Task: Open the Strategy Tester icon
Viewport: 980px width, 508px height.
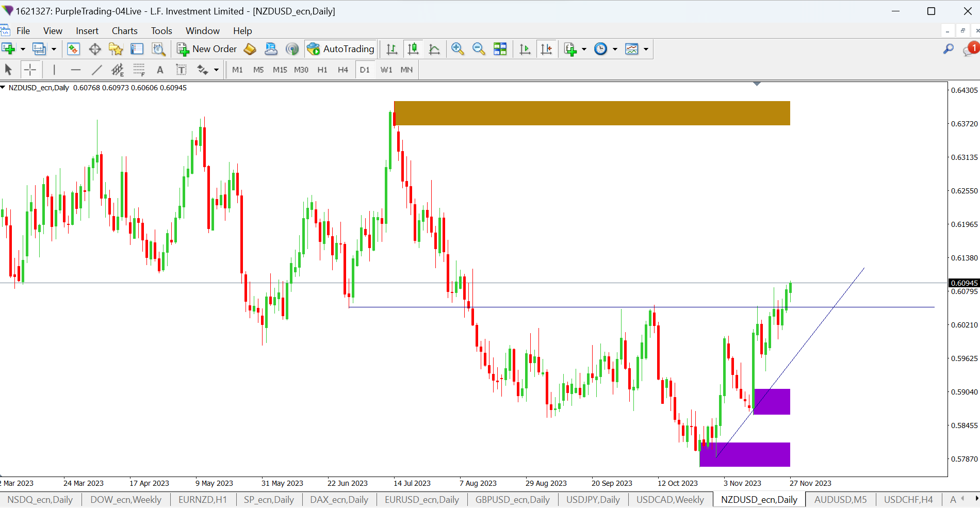Action: (158, 49)
